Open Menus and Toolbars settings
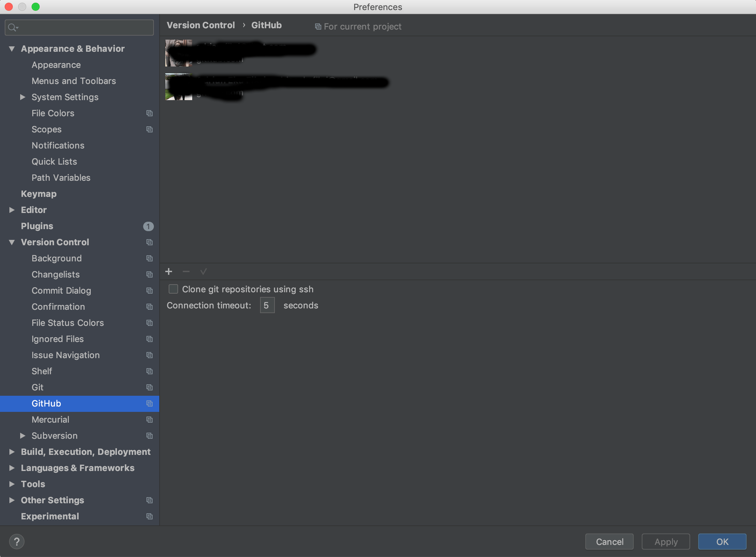The image size is (756, 557). 74,81
